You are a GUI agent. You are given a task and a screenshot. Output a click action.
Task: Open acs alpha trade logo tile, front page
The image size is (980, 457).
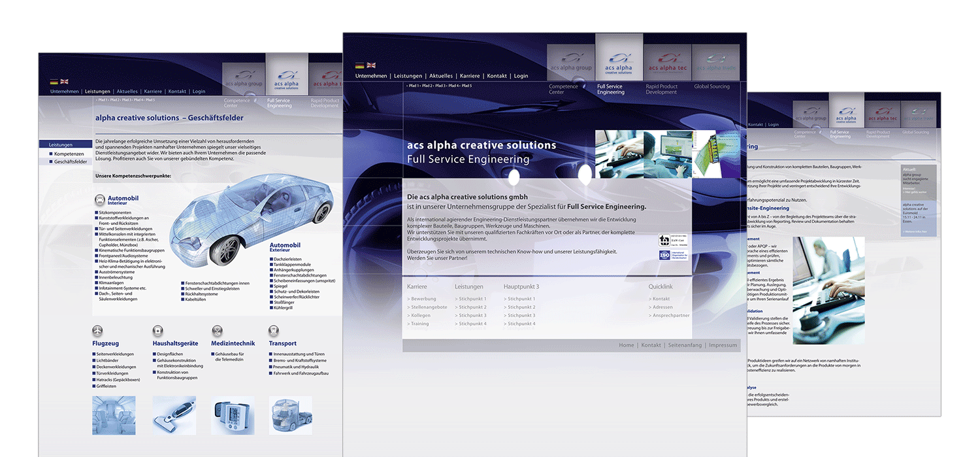click(x=715, y=62)
